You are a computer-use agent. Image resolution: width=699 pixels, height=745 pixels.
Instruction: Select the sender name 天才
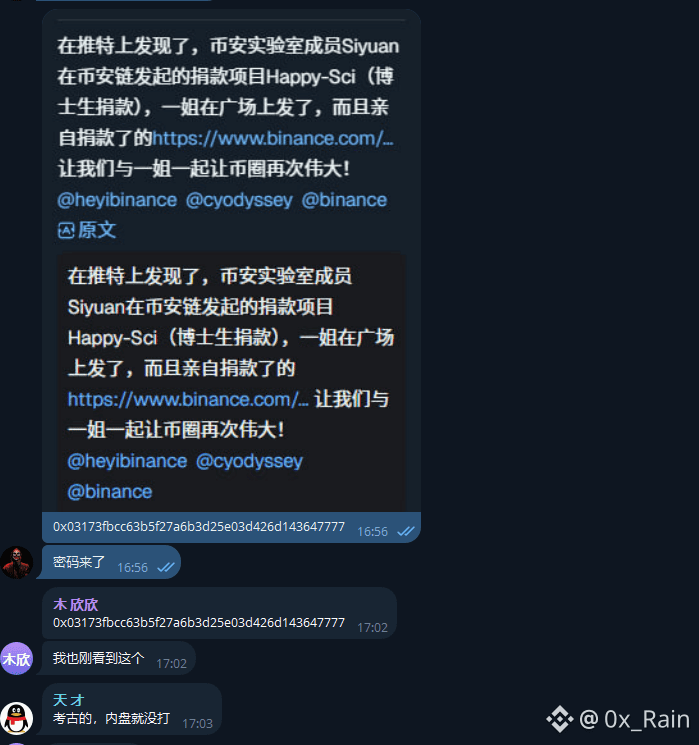(68, 700)
